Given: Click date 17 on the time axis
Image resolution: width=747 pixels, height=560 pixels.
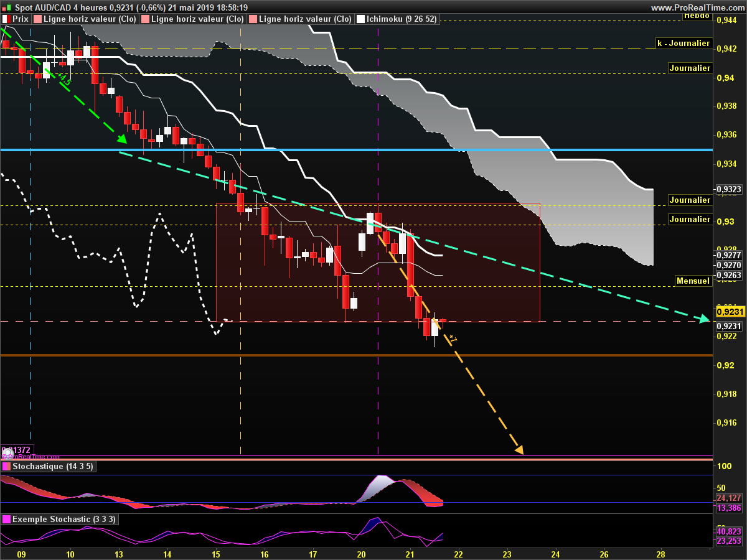Looking at the screenshot, I should (313, 554).
